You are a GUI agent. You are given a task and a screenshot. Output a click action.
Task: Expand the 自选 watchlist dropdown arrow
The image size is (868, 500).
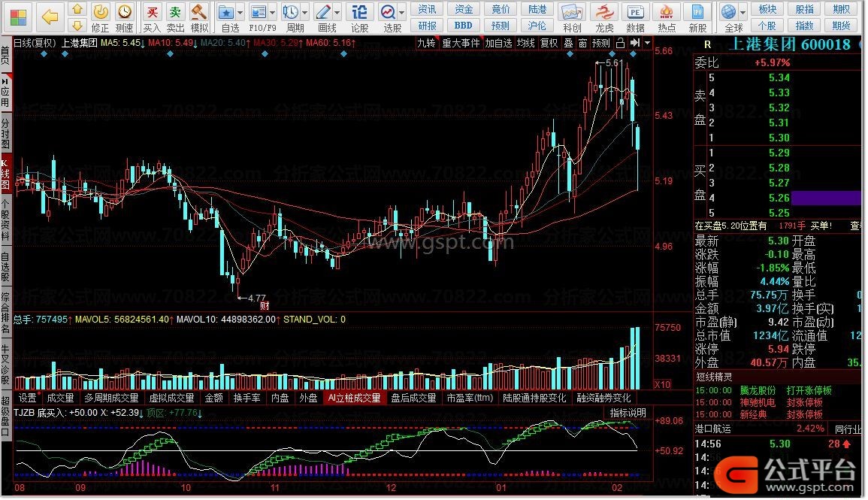pyautogui.click(x=240, y=13)
